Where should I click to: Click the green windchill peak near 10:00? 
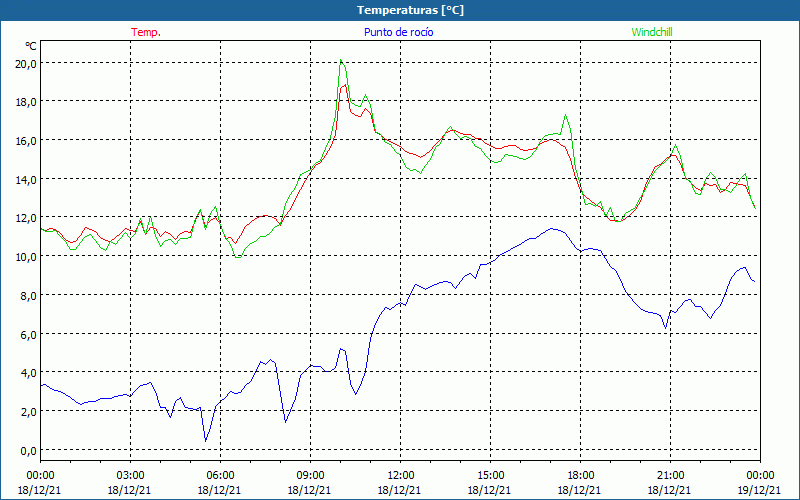click(341, 60)
